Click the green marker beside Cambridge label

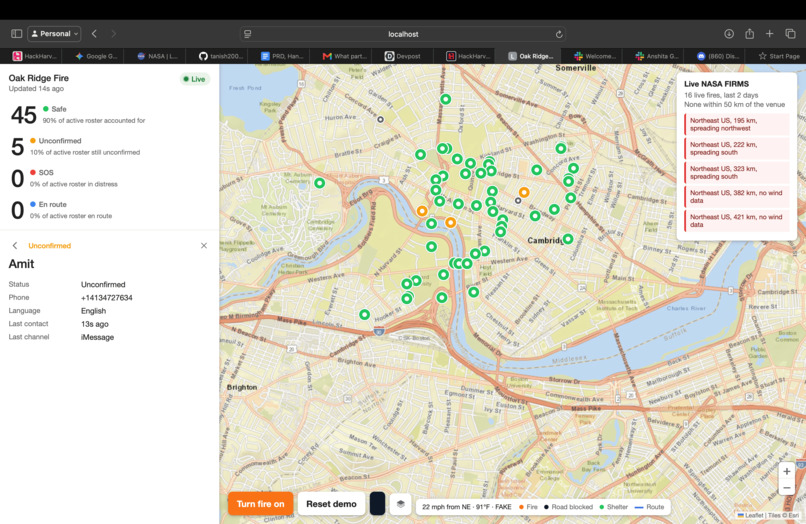568,239
